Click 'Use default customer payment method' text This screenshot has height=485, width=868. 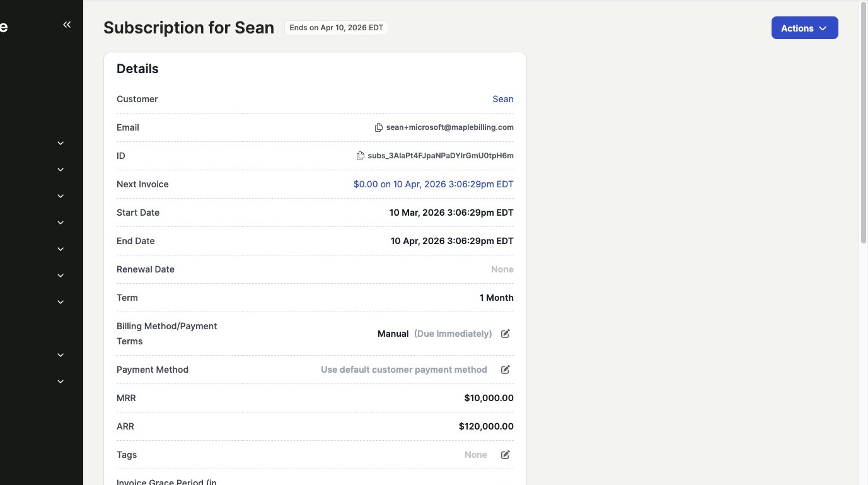(x=403, y=370)
